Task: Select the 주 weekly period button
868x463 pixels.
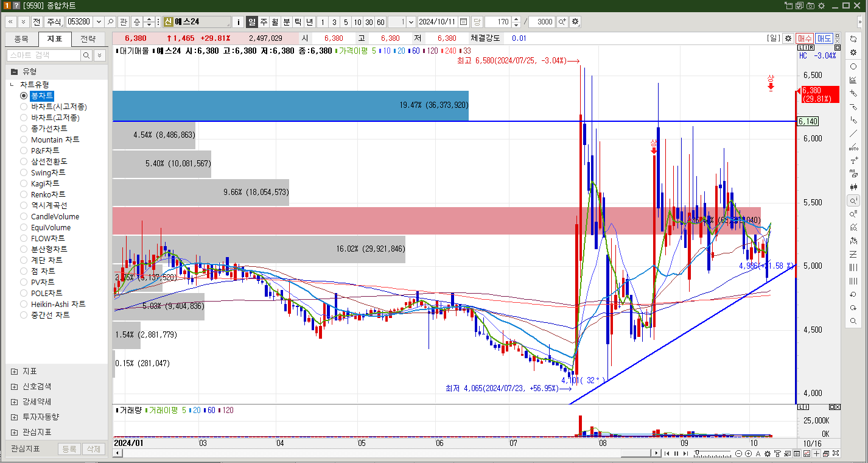Action: (264, 22)
